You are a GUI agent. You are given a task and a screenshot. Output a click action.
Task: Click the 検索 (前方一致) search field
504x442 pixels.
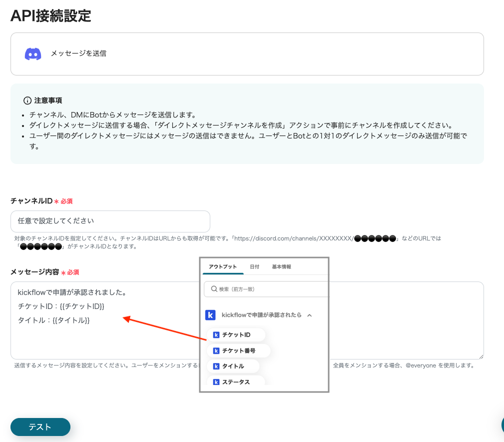pyautogui.click(x=266, y=289)
